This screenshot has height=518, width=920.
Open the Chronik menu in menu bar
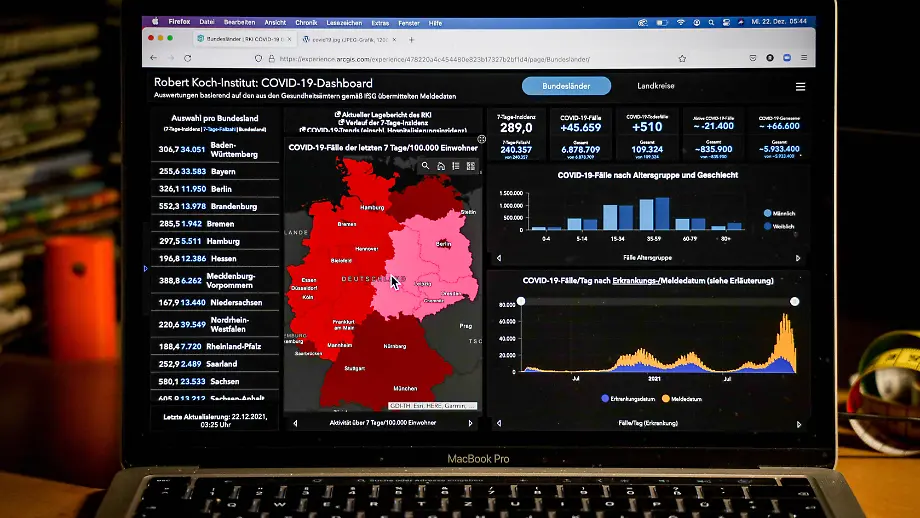coord(306,21)
